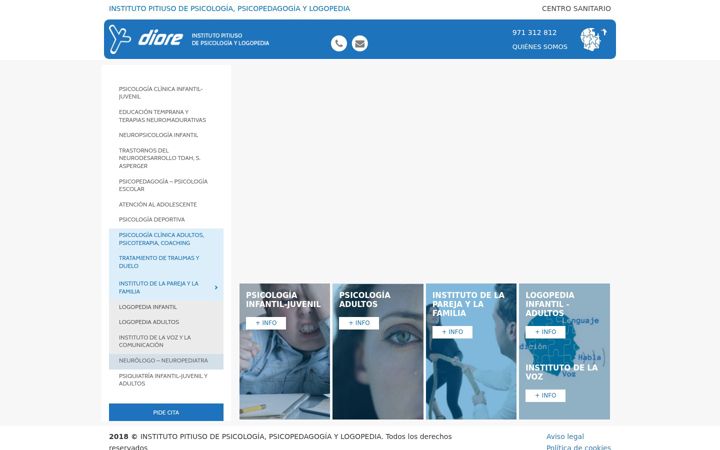Click the brain map icon in header
This screenshot has height=450, width=720.
coord(593,39)
